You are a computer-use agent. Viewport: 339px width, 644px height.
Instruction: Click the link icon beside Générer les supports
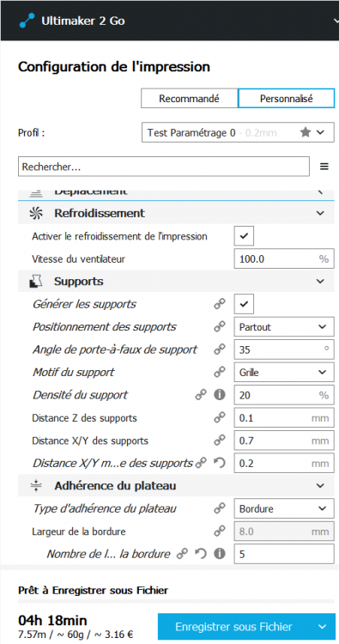pos(220,304)
